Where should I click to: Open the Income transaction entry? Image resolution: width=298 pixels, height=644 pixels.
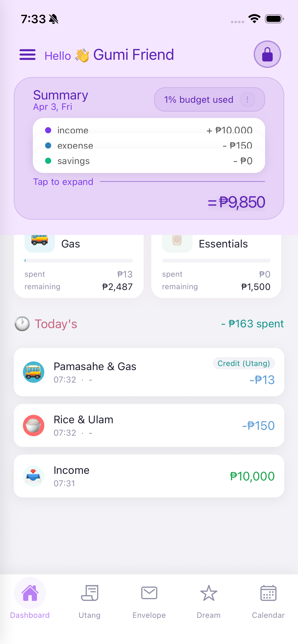pyautogui.click(x=149, y=476)
